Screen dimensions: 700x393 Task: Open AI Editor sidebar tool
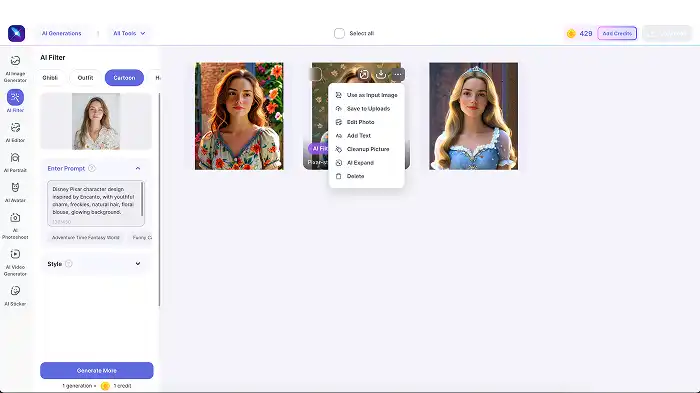click(x=15, y=132)
